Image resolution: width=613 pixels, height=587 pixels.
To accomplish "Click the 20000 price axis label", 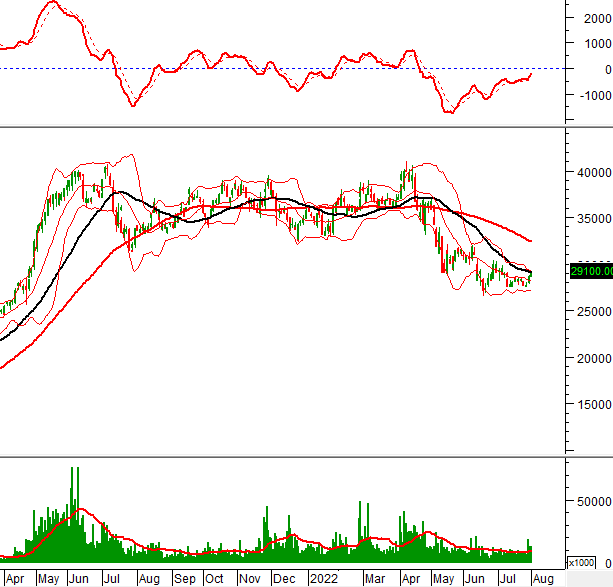I will pyautogui.click(x=595, y=358).
